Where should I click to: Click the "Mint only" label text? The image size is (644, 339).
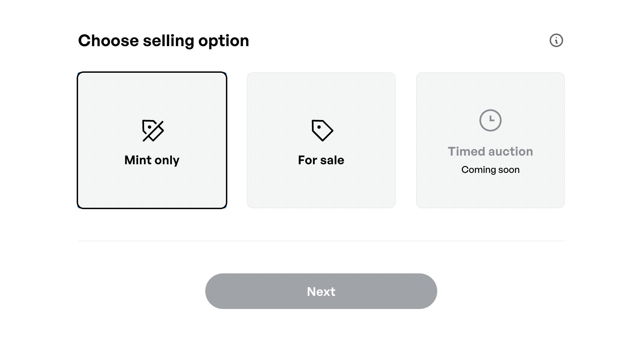pos(152,160)
